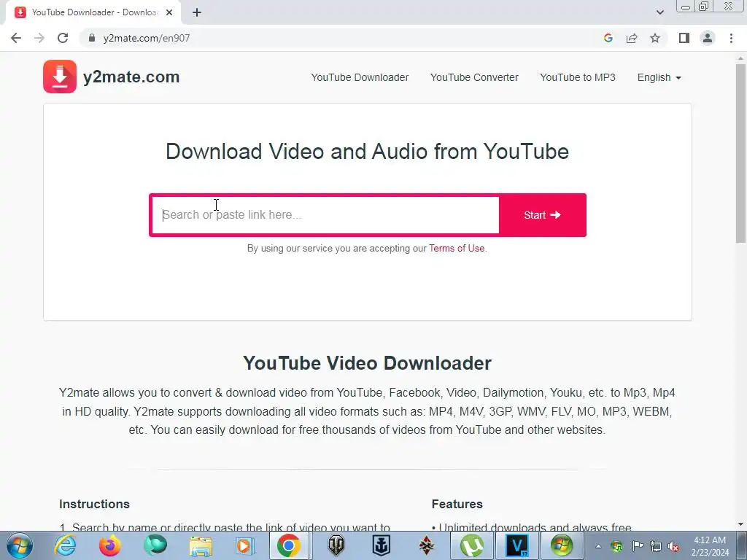
Task: Open the English language dropdown
Action: (x=659, y=77)
